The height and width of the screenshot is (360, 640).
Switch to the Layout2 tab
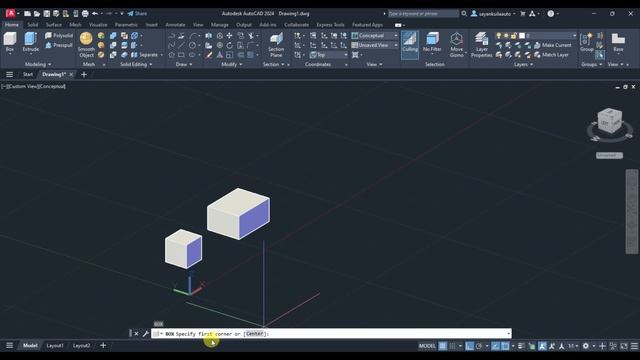coord(81,346)
